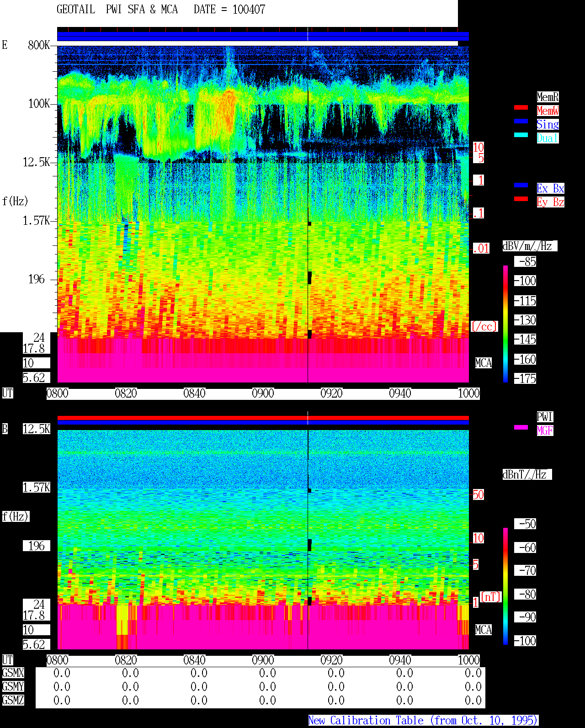The height and width of the screenshot is (728, 585).
Task: Click the cyan Dual legend swatch
Action: pos(521,135)
